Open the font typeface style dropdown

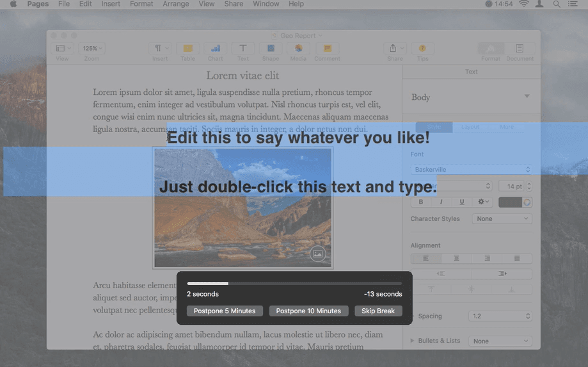tap(452, 186)
